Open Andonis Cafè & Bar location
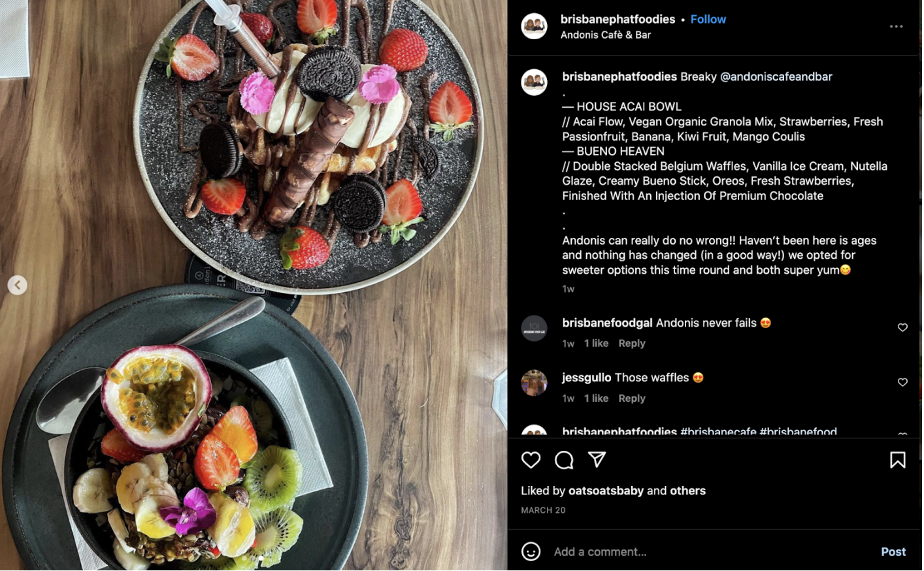Screen dimensions: 924x571 (x=606, y=35)
